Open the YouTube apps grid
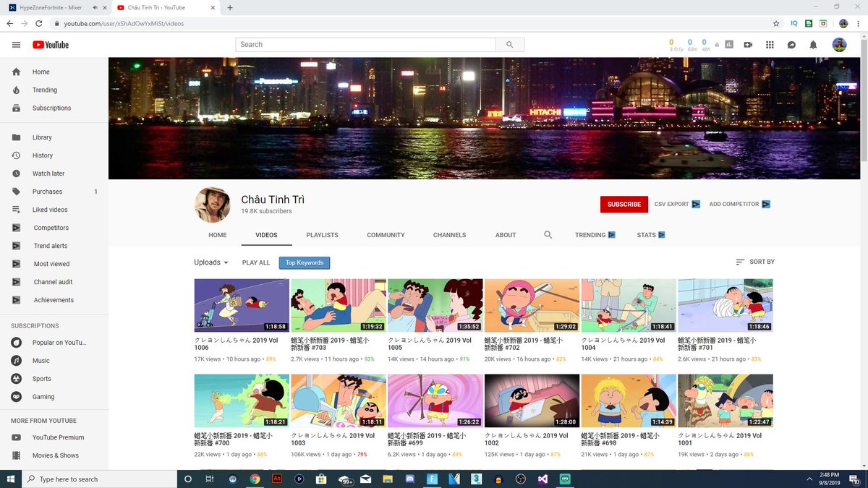 click(x=770, y=45)
